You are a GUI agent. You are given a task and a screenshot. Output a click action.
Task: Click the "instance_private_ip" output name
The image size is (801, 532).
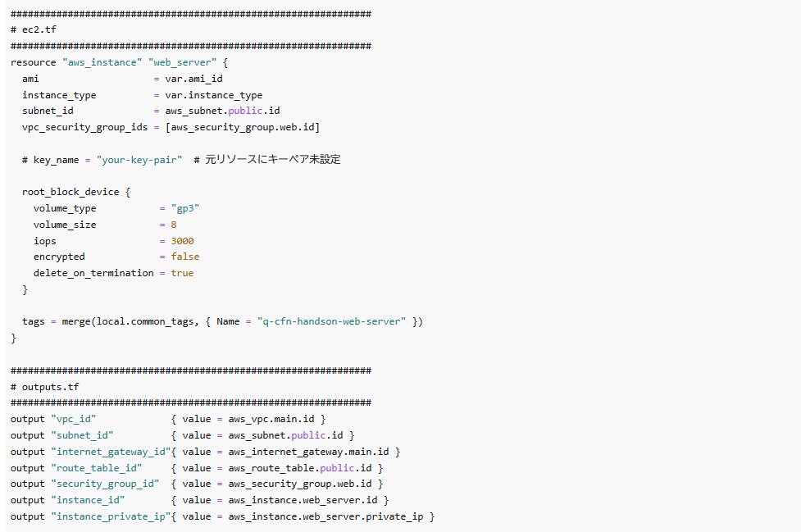111,516
